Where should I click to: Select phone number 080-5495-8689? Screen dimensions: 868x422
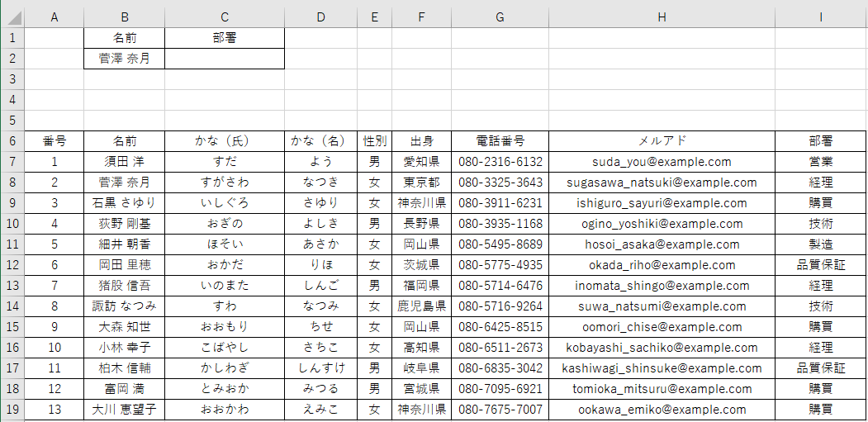coord(500,244)
